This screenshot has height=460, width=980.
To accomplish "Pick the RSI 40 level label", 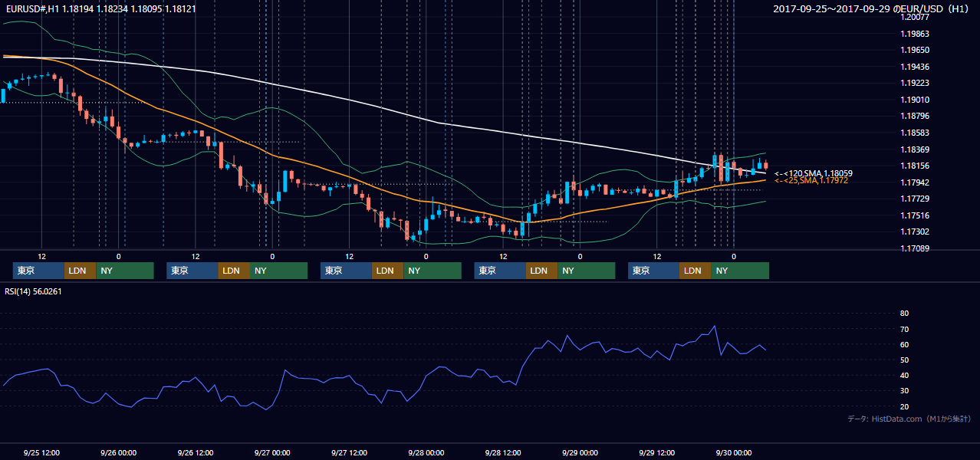I will (904, 375).
